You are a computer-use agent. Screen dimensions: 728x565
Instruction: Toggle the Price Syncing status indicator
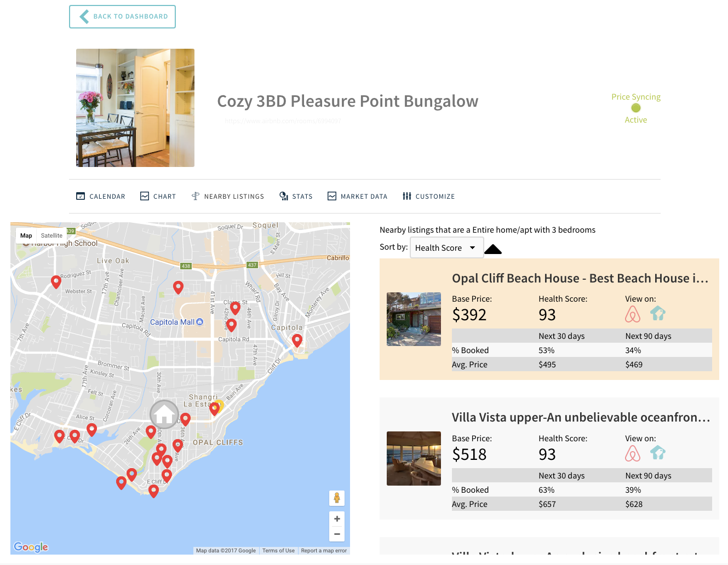coord(635,108)
